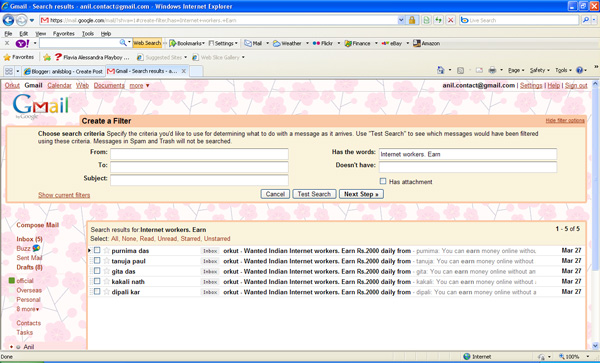600x363 pixels.
Task: Click into the Subject filter field
Action: [x=199, y=180]
